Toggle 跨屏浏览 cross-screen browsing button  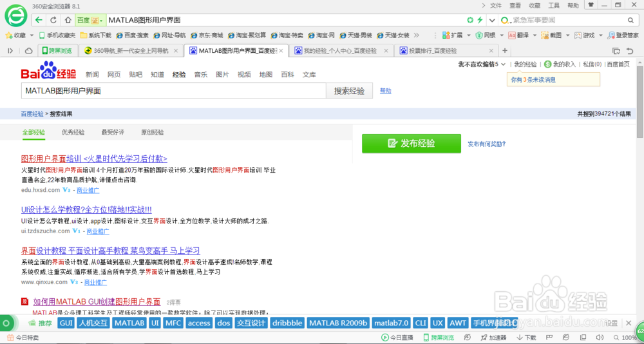pyautogui.click(x=57, y=50)
